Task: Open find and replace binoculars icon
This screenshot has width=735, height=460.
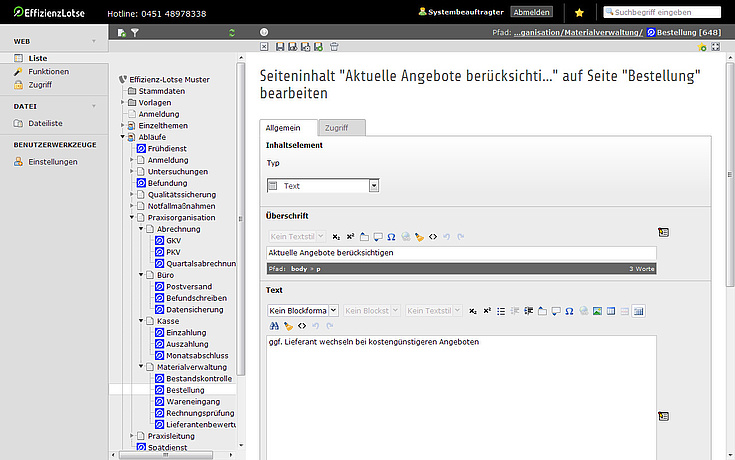Action: pyautogui.click(x=274, y=326)
